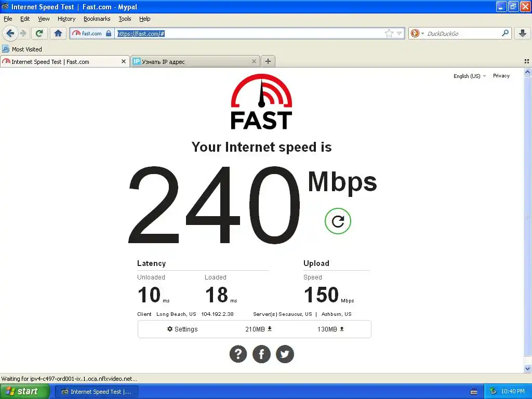Click the padlock security icon in address bar
The width and height of the screenshot is (532, 399).
109,33
